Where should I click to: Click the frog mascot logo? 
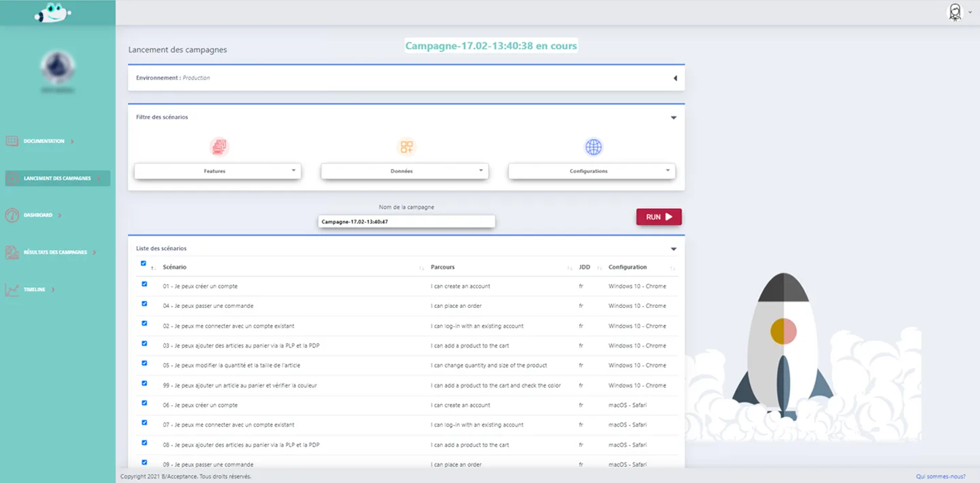[x=53, y=12]
